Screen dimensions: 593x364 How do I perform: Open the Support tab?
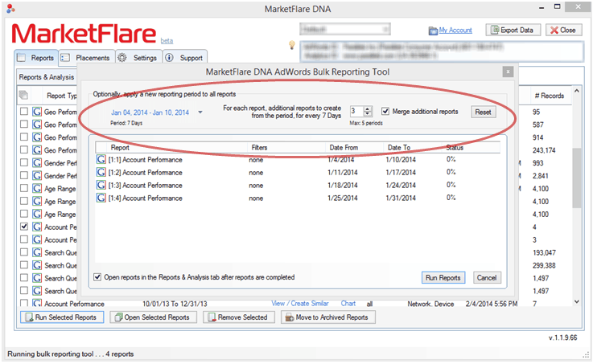click(185, 58)
